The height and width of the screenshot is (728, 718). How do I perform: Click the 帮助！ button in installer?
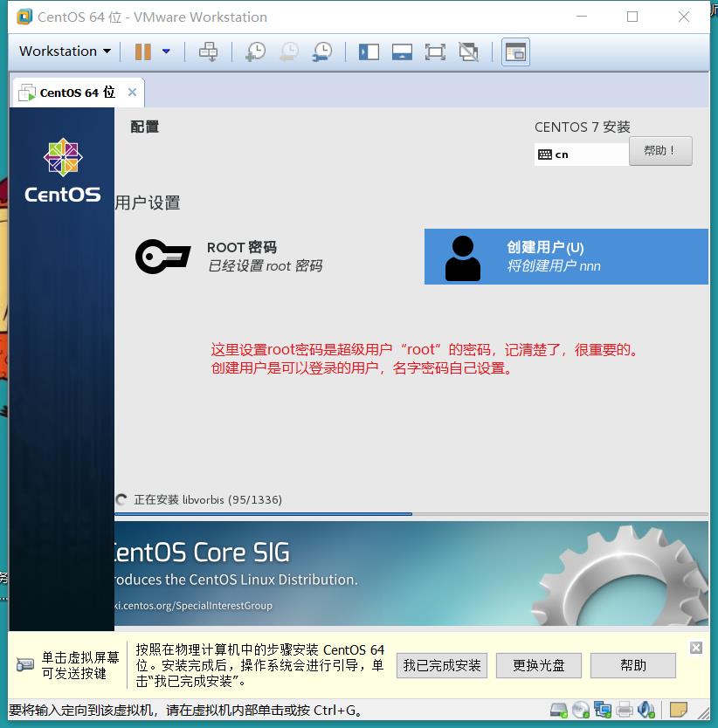point(660,151)
